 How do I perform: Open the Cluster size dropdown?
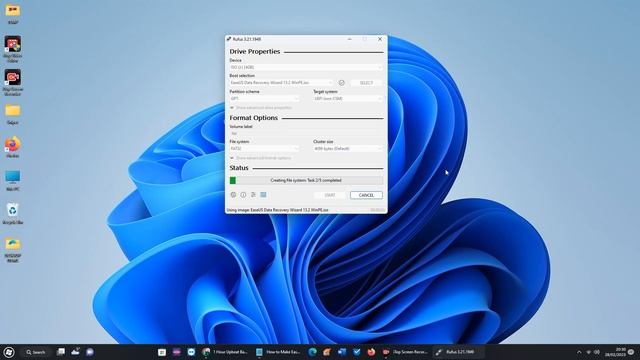click(x=348, y=149)
